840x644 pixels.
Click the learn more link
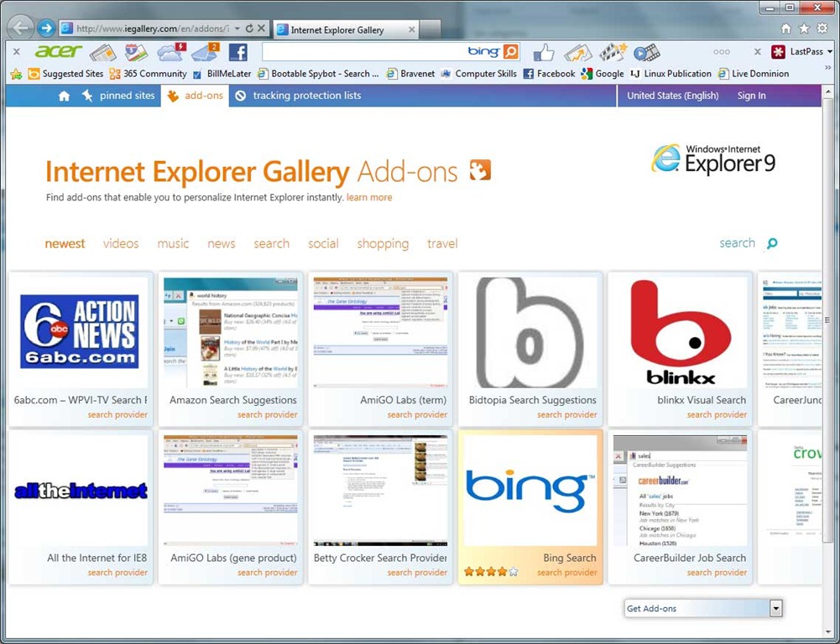[x=369, y=198]
